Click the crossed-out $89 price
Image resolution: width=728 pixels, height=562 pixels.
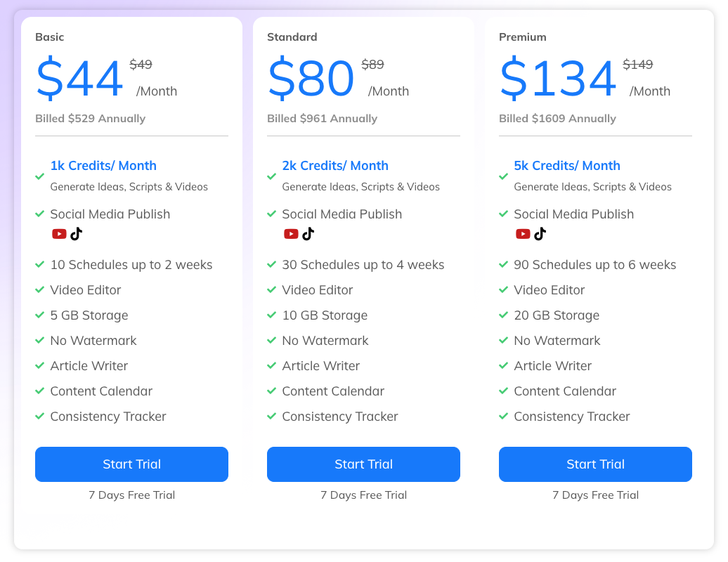[372, 65]
